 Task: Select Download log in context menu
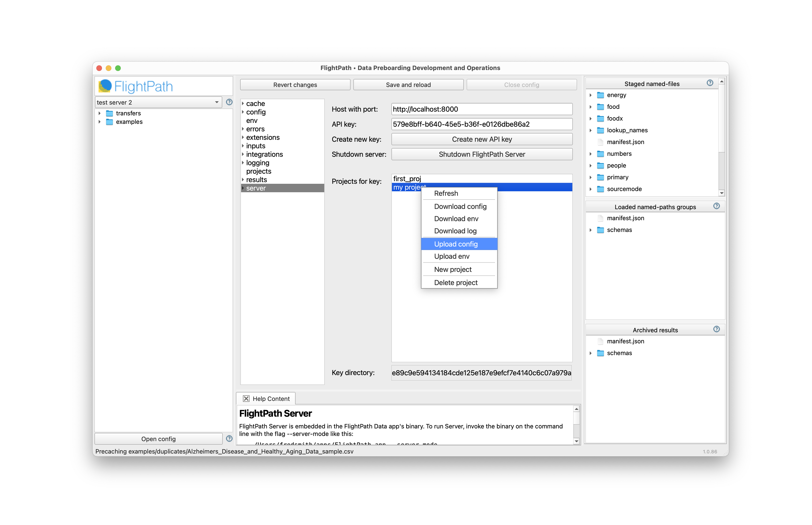pyautogui.click(x=455, y=231)
